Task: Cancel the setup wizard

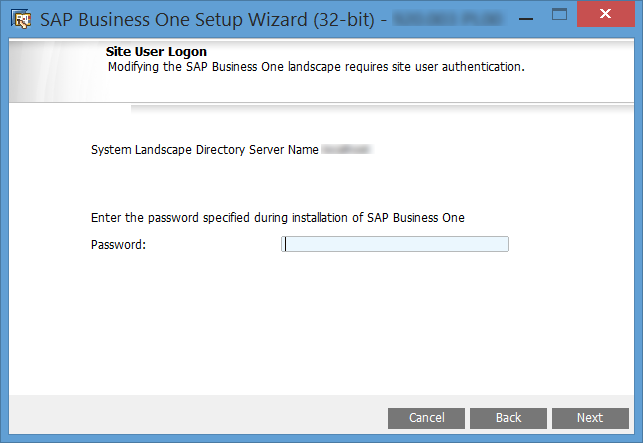Action: [426, 418]
